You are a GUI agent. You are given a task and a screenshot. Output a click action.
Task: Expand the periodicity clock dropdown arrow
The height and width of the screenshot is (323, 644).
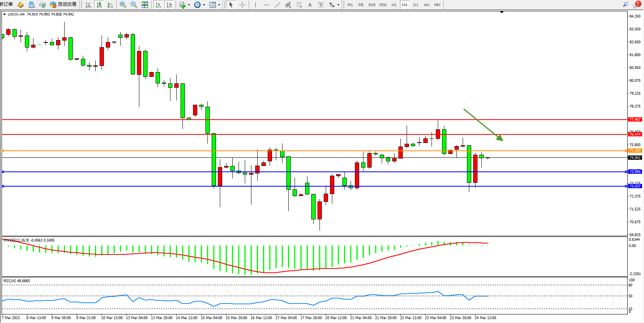(204, 5)
